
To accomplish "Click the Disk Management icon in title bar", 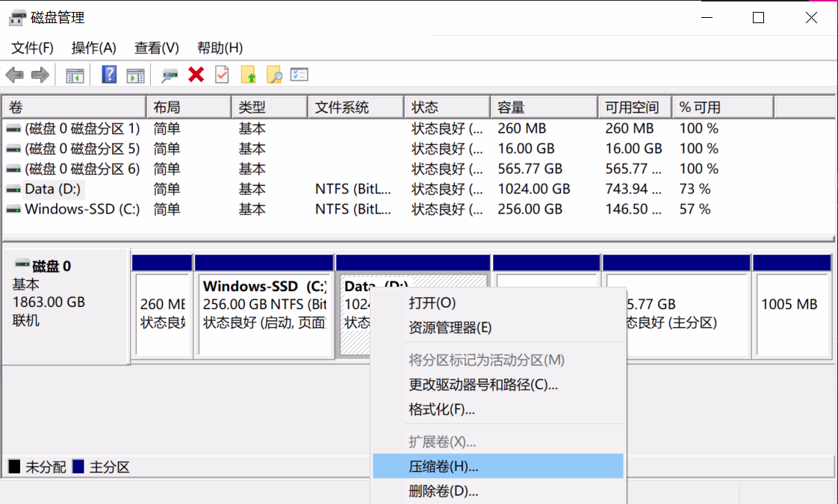I will click(16, 16).
